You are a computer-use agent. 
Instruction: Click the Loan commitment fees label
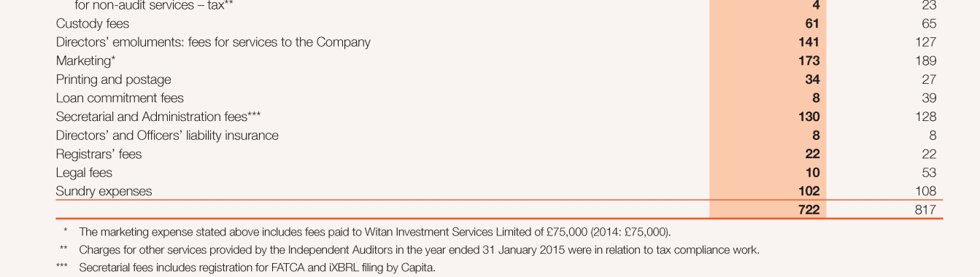point(120,98)
